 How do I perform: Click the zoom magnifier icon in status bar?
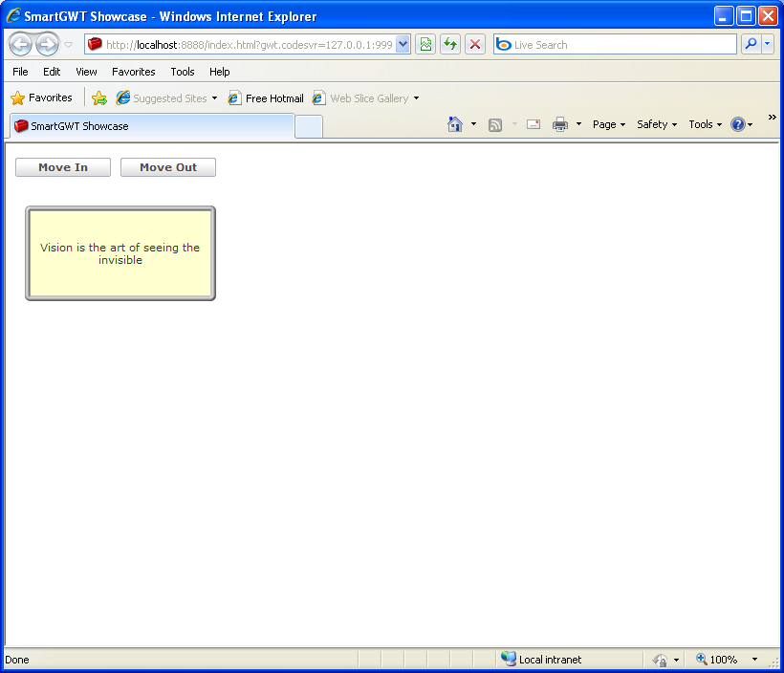click(702, 659)
